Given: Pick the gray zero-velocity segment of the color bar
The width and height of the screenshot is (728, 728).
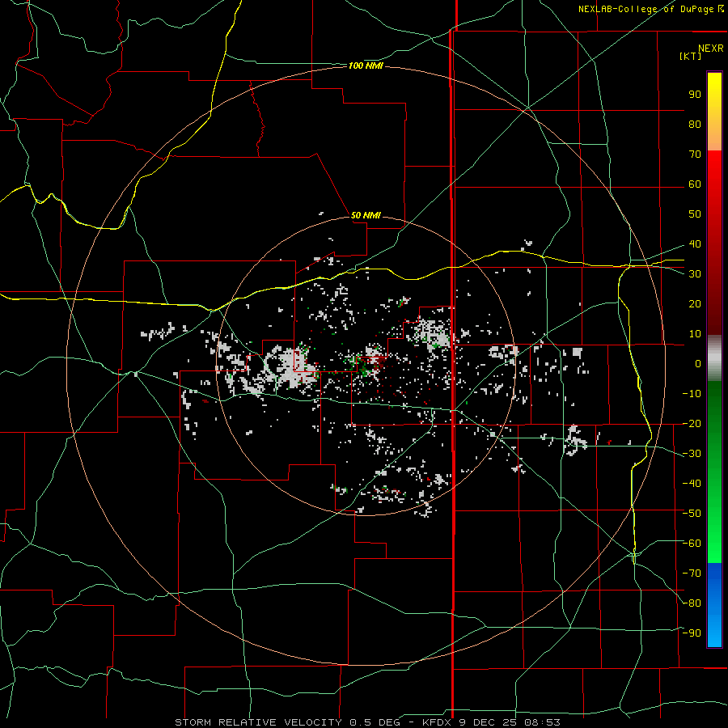Looking at the screenshot, I should tap(714, 358).
